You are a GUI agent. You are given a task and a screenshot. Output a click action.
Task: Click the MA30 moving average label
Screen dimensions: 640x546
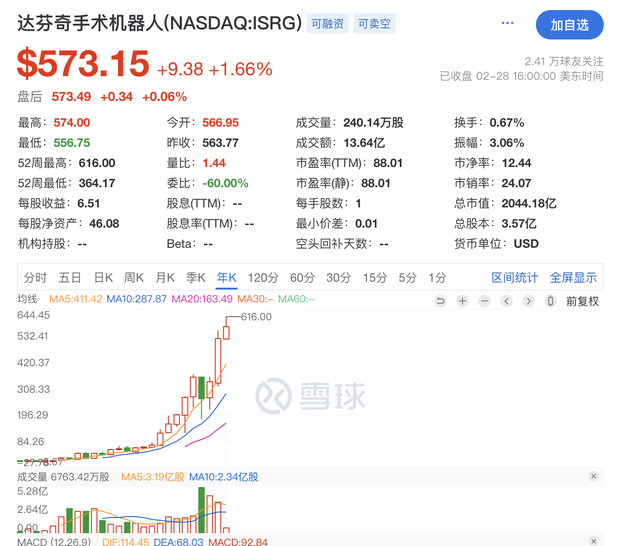(255, 299)
